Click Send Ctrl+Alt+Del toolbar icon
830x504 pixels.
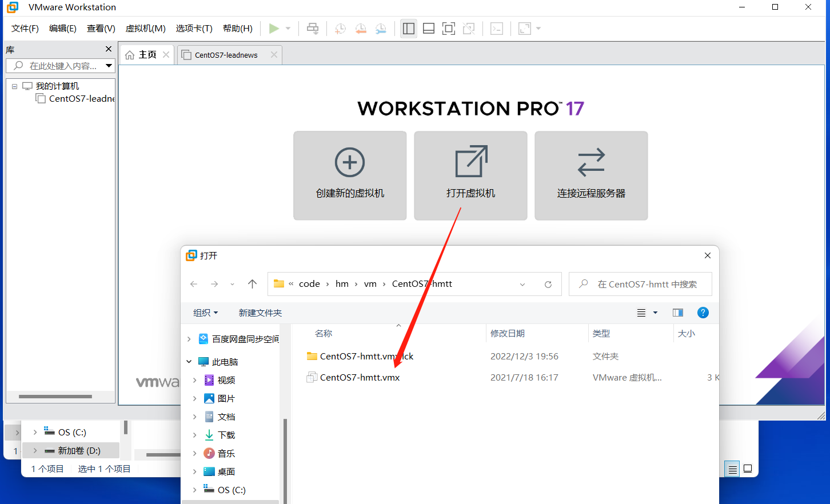[313, 29]
